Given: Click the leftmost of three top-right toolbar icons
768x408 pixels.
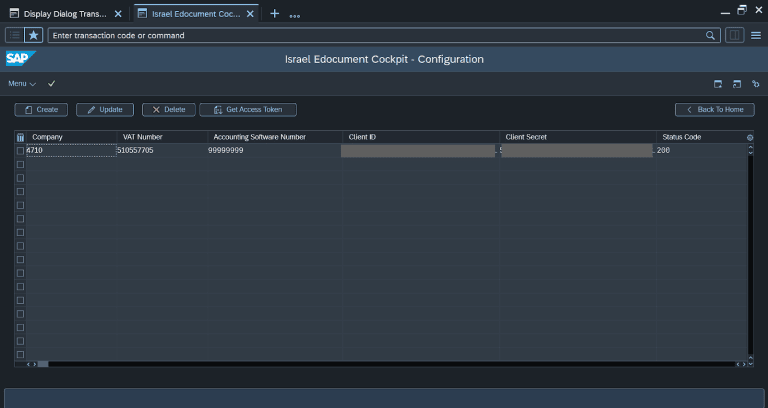Looking at the screenshot, I should point(718,84).
